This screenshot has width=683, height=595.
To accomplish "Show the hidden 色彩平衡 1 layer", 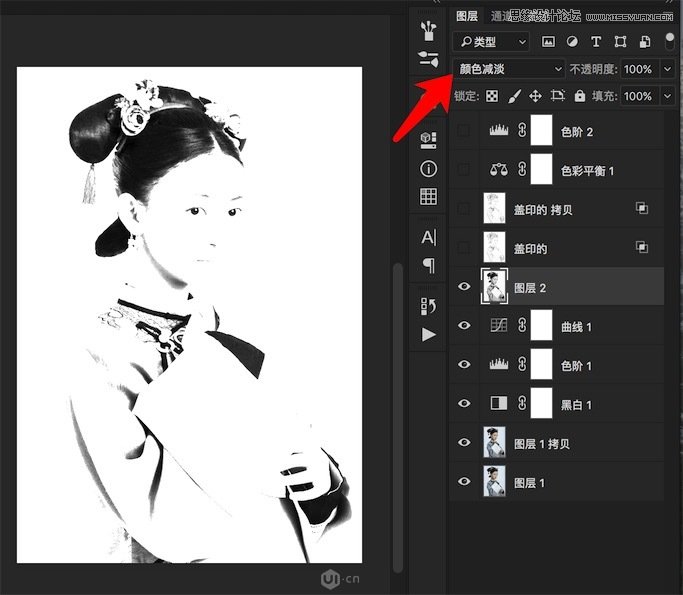I will (x=464, y=169).
